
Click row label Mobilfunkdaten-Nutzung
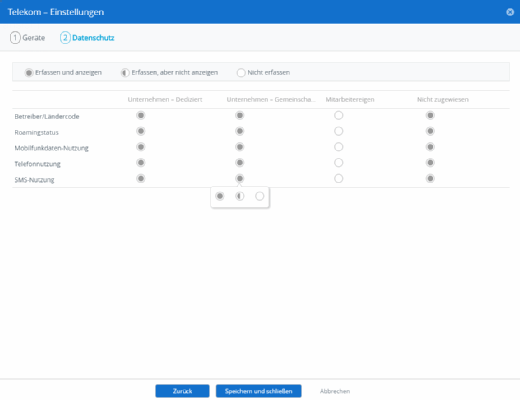click(52, 148)
